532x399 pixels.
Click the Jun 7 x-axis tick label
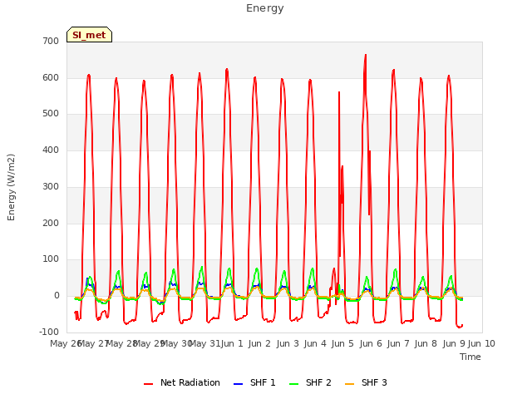pyautogui.click(x=398, y=343)
